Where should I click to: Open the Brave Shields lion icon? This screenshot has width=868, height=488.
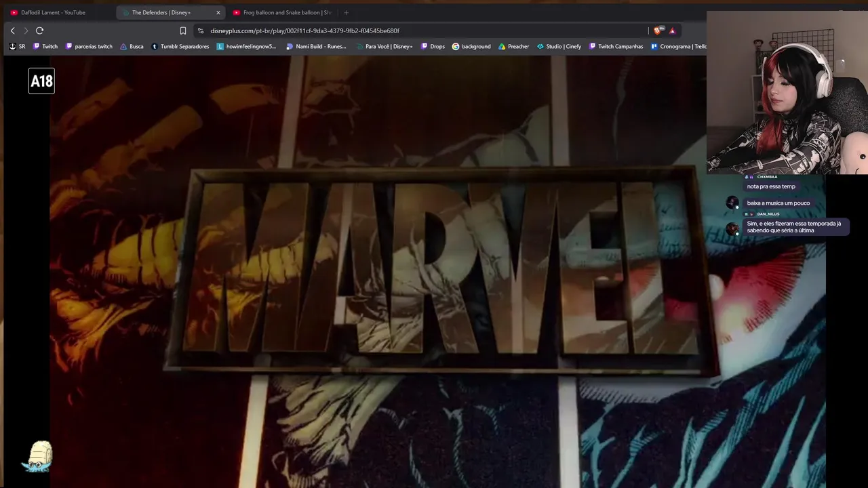pyautogui.click(x=657, y=30)
